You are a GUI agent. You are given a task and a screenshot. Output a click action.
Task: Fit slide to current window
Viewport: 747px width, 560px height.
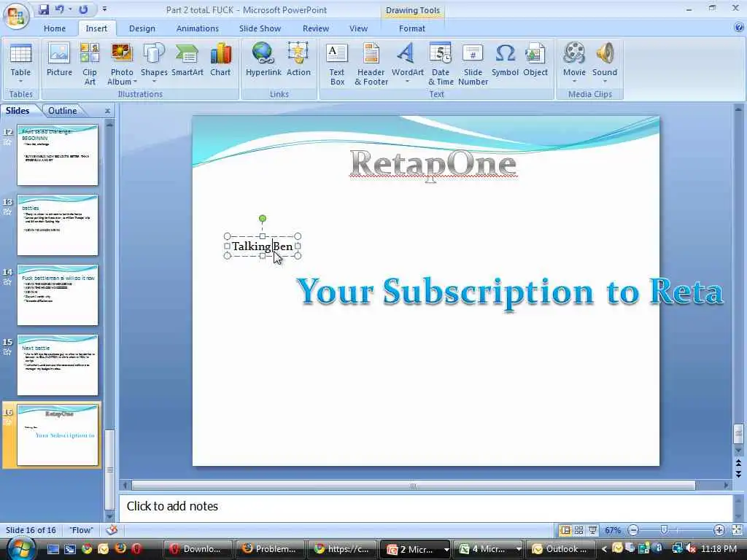pyautogui.click(x=737, y=530)
